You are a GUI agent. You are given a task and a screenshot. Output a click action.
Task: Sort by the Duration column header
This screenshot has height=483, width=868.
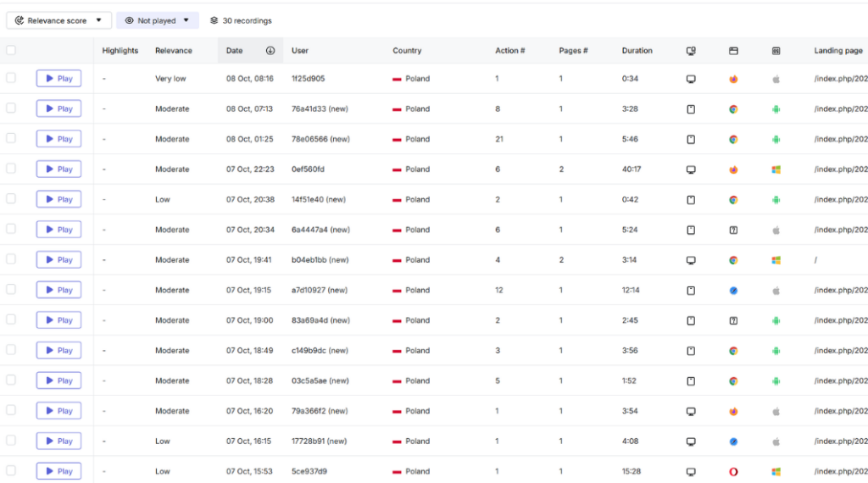pyautogui.click(x=637, y=51)
